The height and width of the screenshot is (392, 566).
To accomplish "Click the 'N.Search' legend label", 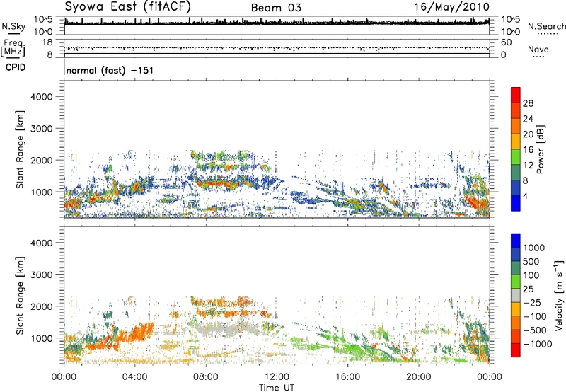I will tap(546, 26).
